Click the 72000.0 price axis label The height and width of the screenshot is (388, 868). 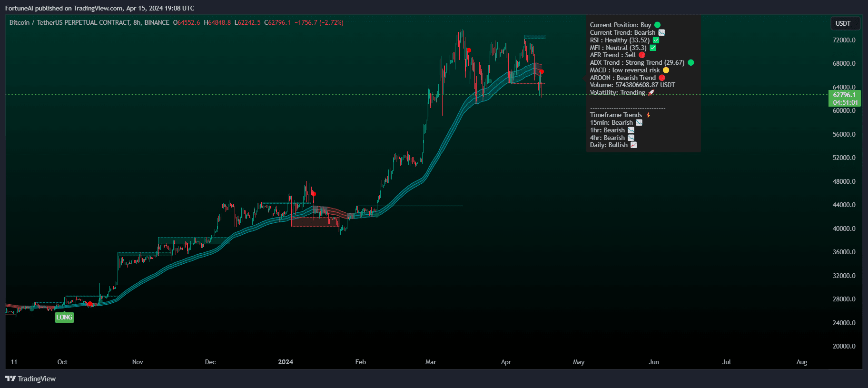coord(844,40)
